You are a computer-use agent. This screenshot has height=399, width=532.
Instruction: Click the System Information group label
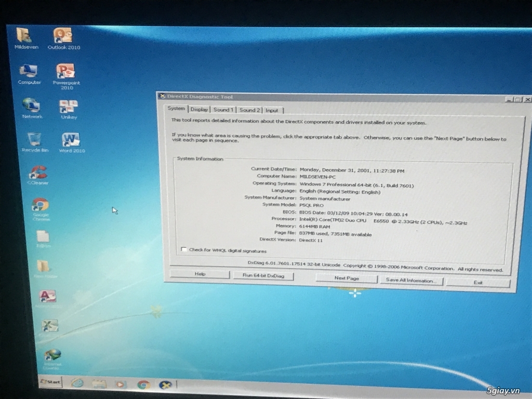pos(200,158)
